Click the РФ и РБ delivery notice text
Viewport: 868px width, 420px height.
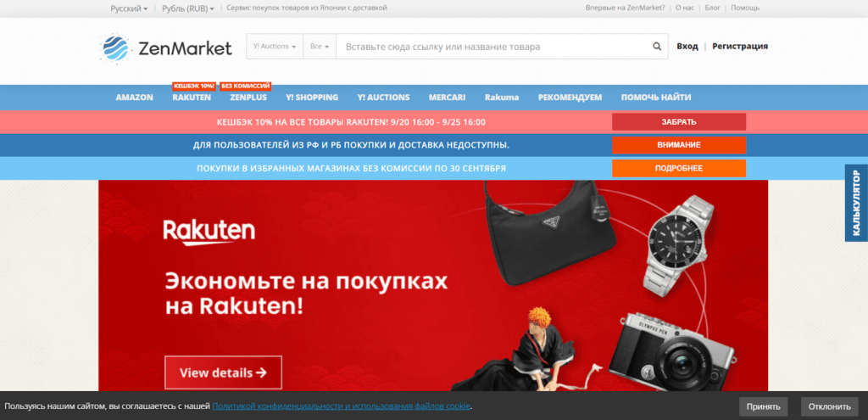pyautogui.click(x=352, y=145)
